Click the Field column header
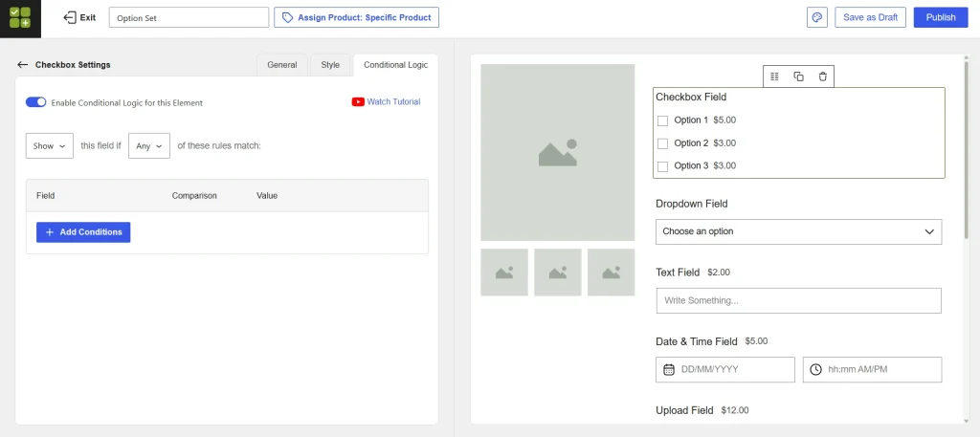Viewport: 980px width, 437px height. 46,196
